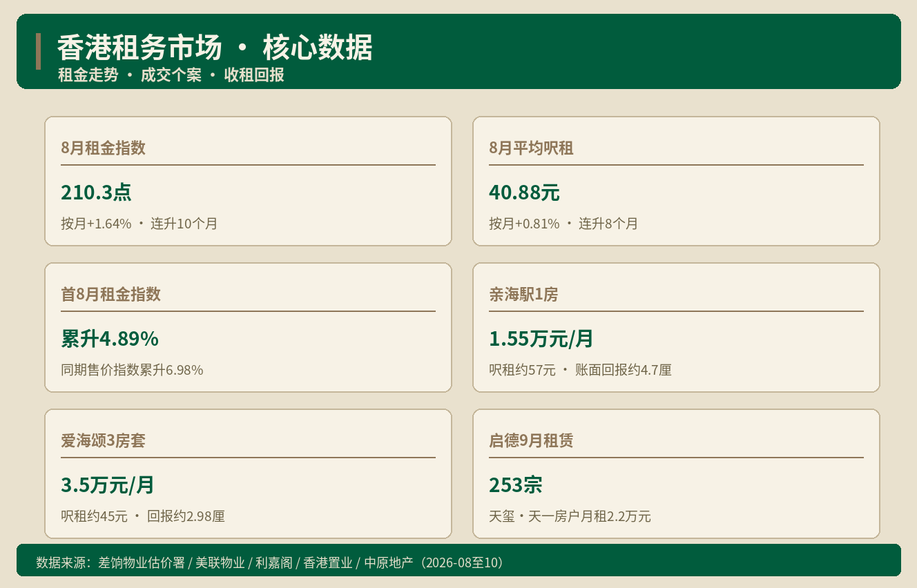The height and width of the screenshot is (588, 917).
Task: Select the card heading 8月平均呎租
Action: click(x=531, y=148)
